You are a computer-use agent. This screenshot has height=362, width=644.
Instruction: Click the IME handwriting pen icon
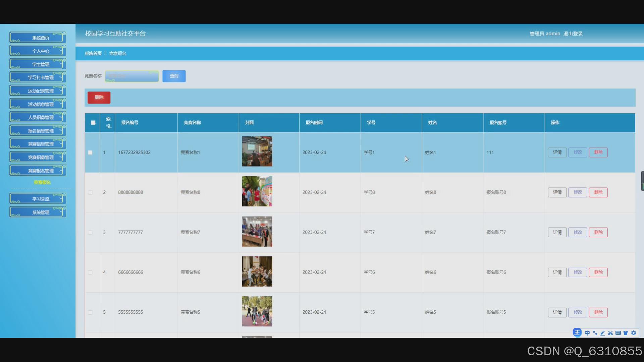tap(602, 333)
